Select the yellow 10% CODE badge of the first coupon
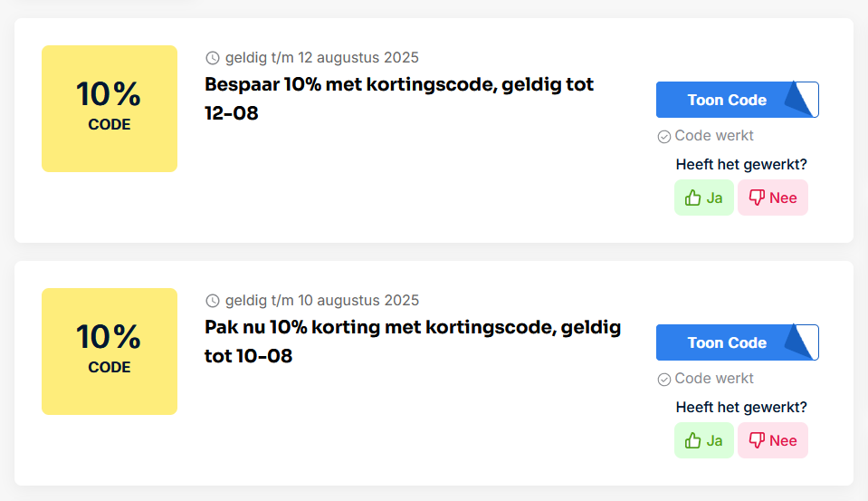This screenshot has width=868, height=501. click(110, 109)
